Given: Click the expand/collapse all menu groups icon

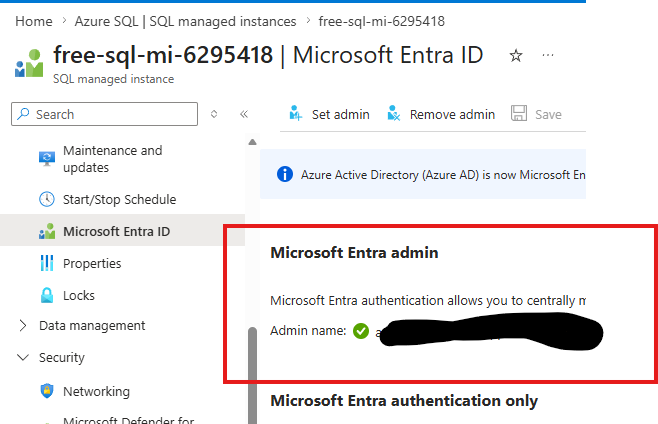Looking at the screenshot, I should click(x=214, y=114).
